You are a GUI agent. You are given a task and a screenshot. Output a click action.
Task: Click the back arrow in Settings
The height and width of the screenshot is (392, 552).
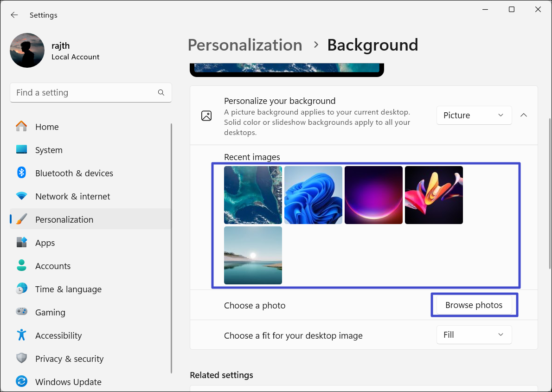(14, 15)
